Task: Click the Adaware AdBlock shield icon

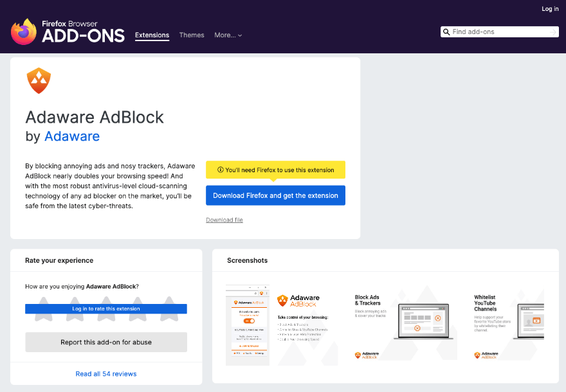Action: click(x=39, y=81)
